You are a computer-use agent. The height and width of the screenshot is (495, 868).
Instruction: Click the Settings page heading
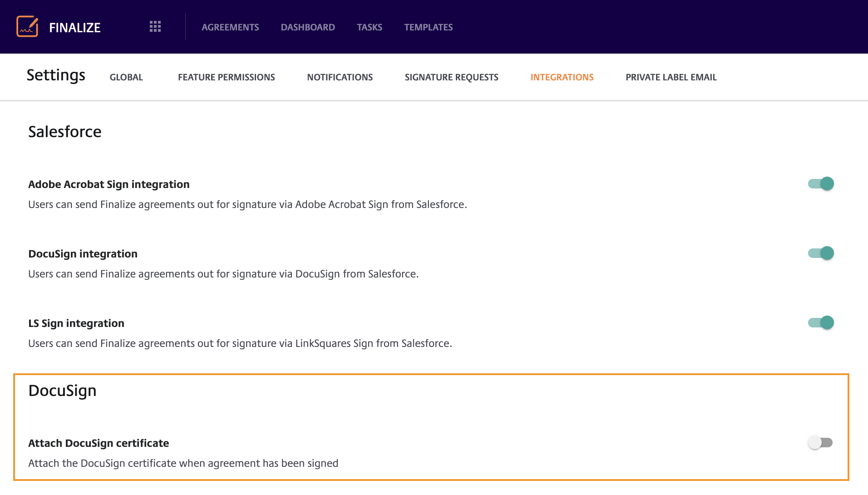(x=56, y=75)
